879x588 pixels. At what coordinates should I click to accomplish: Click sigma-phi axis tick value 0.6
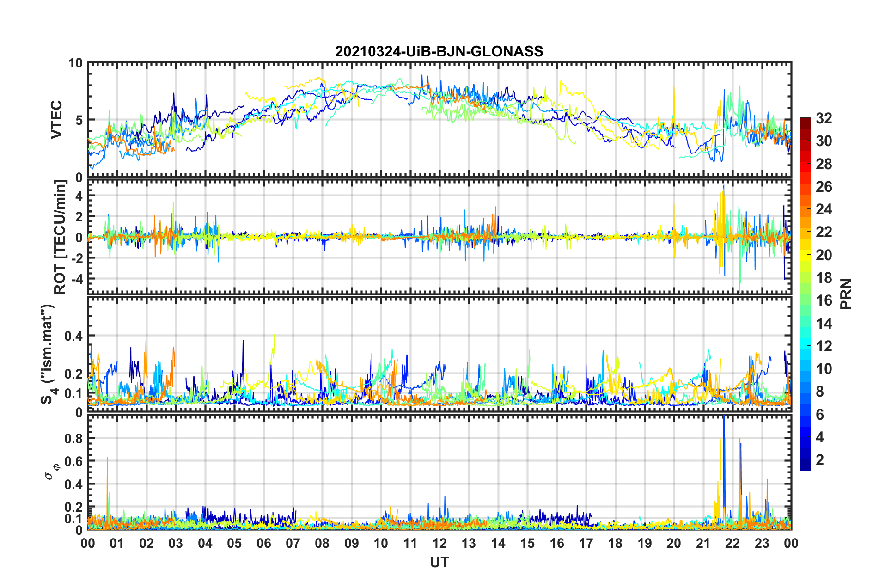pos(74,461)
